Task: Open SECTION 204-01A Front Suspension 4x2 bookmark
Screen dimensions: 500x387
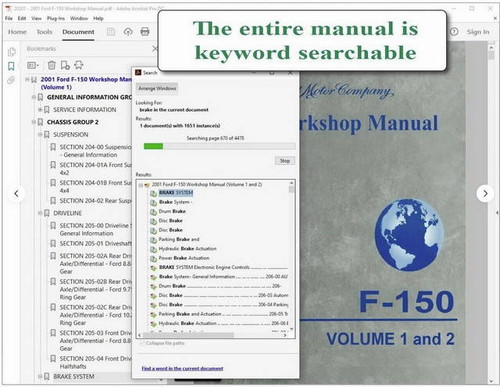Action: tap(95, 169)
